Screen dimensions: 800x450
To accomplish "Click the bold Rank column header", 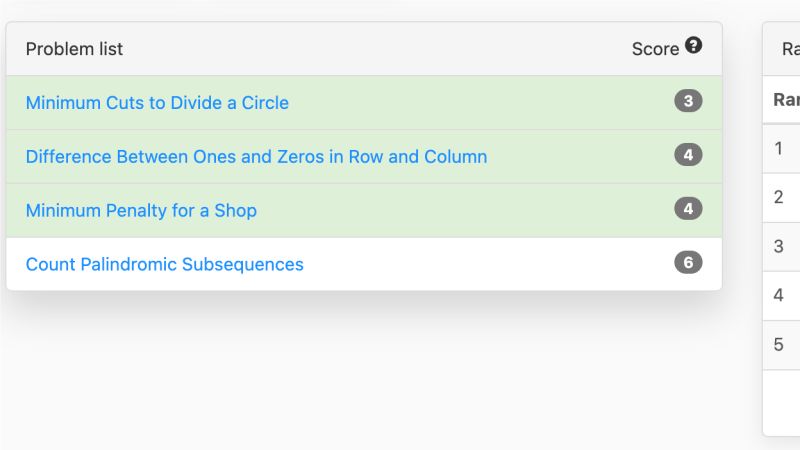I will (x=787, y=99).
